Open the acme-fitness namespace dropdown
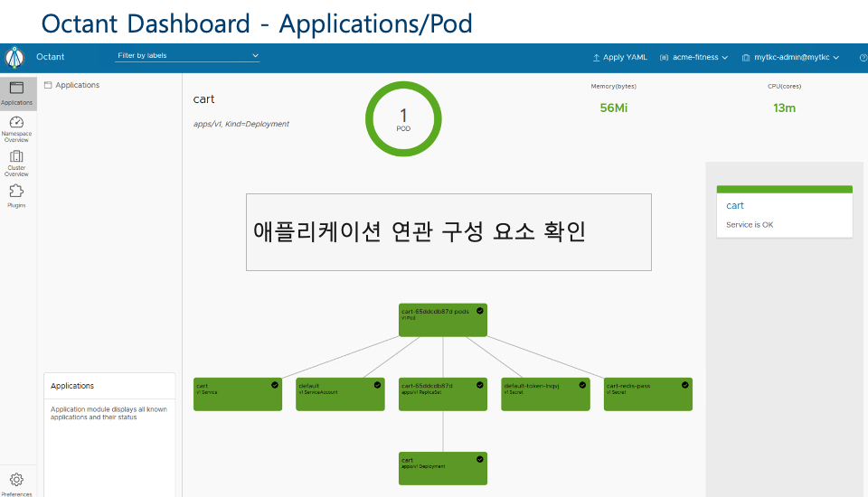The height and width of the screenshot is (497, 868). 693,58
